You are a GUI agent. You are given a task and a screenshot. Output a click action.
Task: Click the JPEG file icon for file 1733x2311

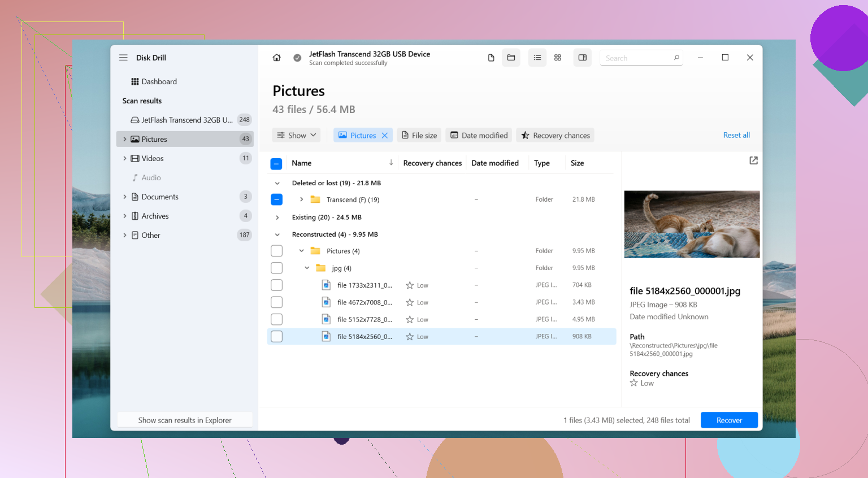tap(326, 285)
